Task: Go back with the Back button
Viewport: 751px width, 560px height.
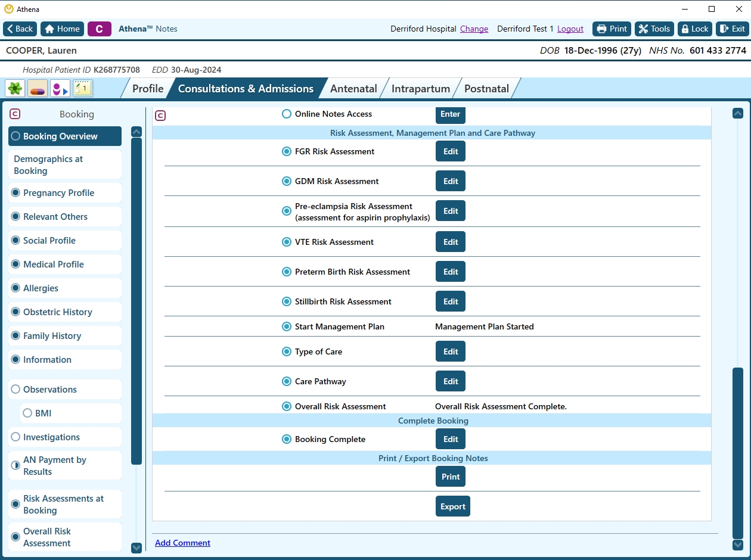Action: tap(20, 29)
